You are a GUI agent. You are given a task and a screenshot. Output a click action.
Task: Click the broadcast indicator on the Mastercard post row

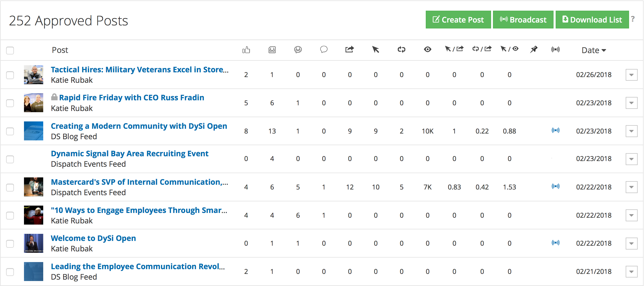point(555,186)
